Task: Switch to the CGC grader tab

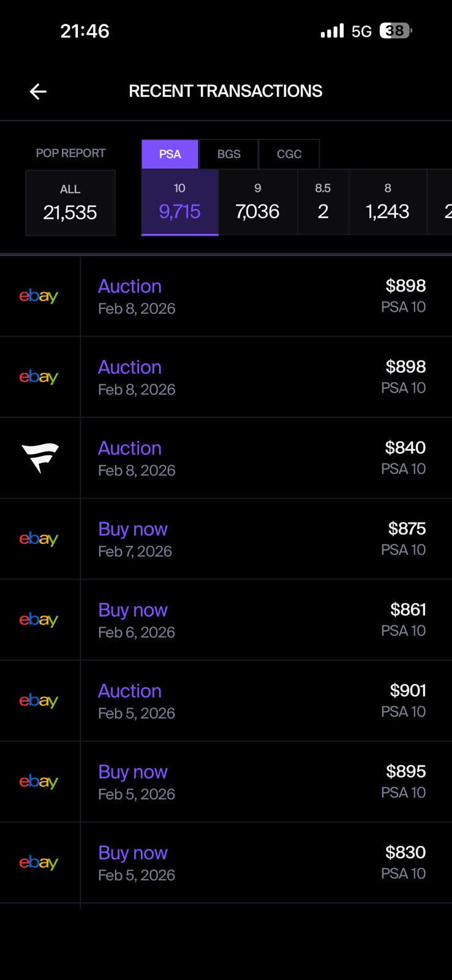Action: (x=289, y=154)
